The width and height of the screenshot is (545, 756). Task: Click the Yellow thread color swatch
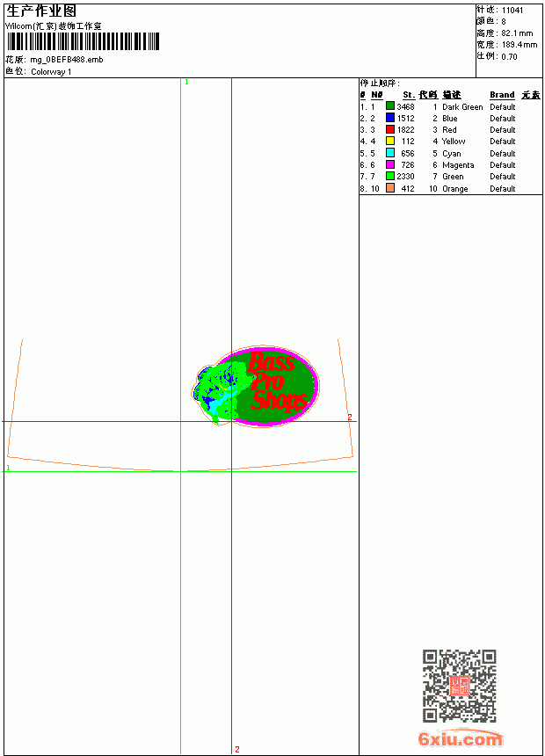tap(390, 141)
